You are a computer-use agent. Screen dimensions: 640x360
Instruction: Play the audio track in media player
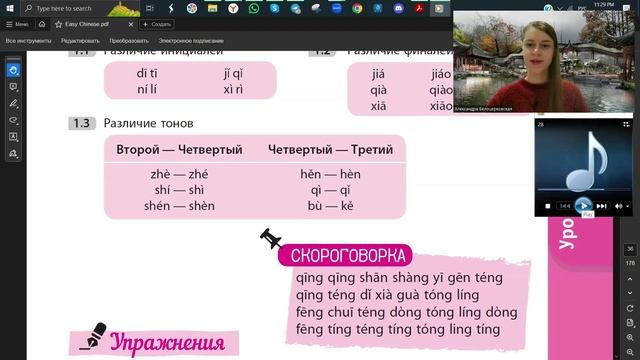coord(583,206)
